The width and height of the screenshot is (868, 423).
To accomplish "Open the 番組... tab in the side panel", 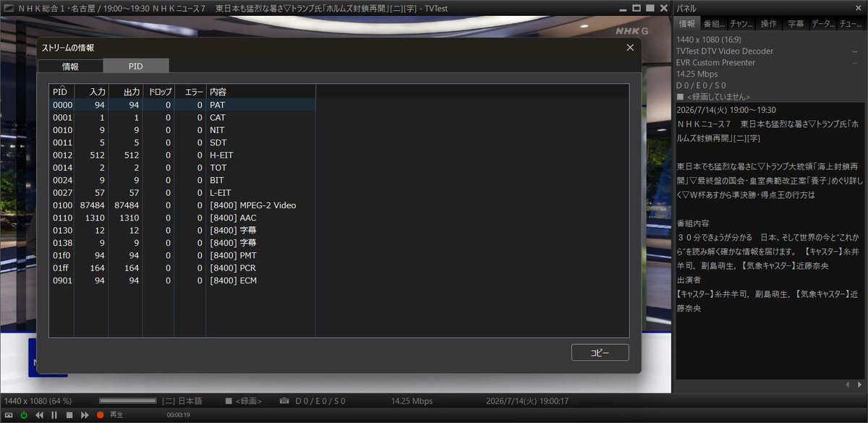I will [x=714, y=24].
